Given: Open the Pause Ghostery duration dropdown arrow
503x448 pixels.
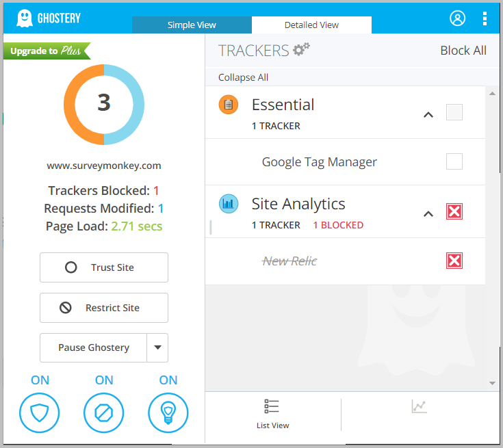Looking at the screenshot, I should click(x=157, y=347).
